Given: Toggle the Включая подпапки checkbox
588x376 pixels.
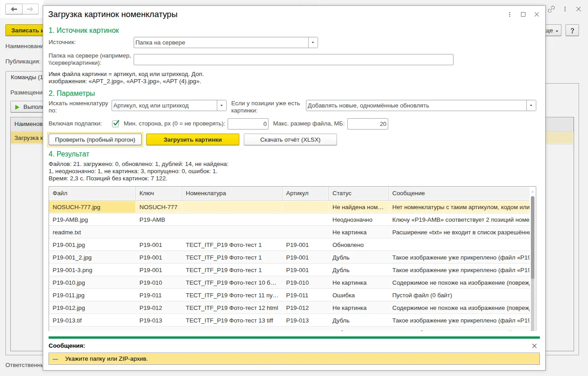Looking at the screenshot, I should pos(116,123).
